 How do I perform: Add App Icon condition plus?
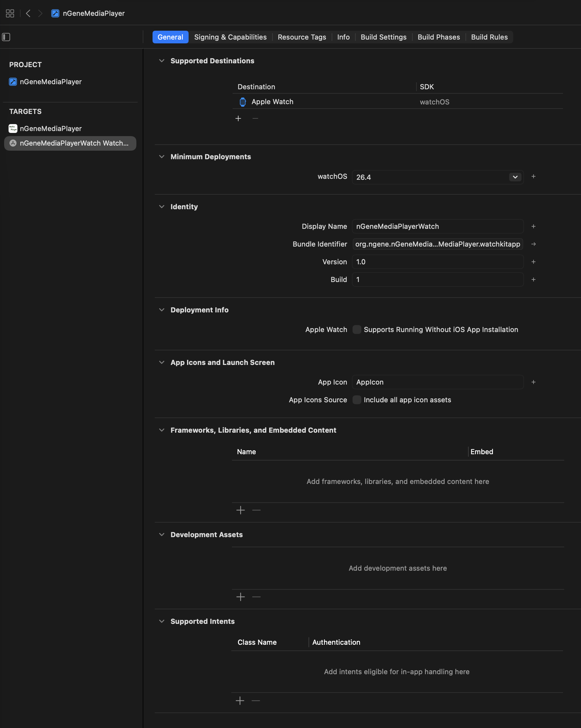tap(534, 382)
